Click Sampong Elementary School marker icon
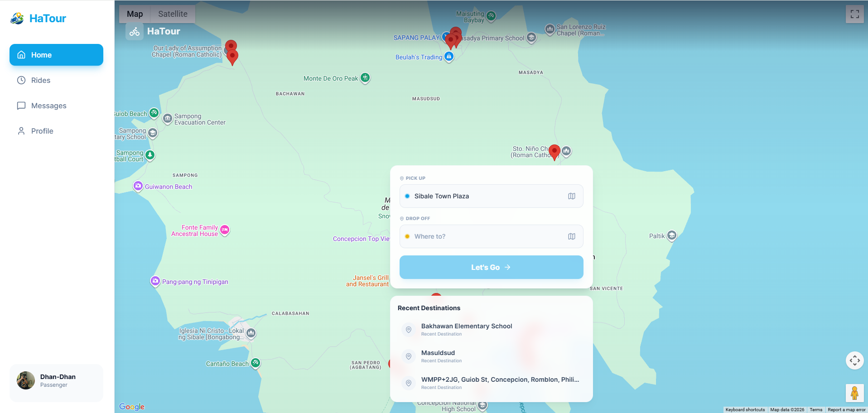The width and height of the screenshot is (868, 413). tap(153, 133)
